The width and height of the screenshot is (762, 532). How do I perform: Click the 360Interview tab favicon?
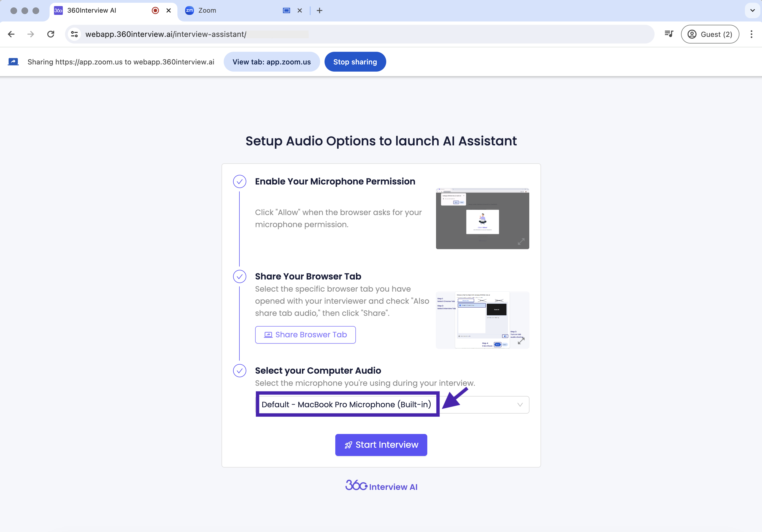tap(58, 11)
